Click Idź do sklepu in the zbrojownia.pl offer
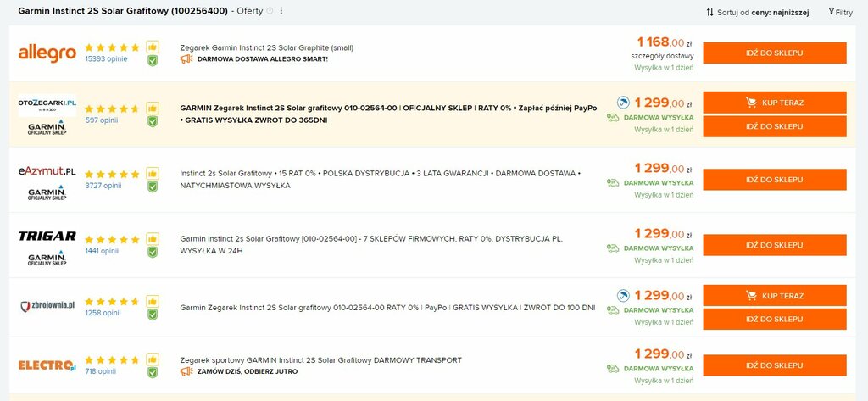 [775, 319]
